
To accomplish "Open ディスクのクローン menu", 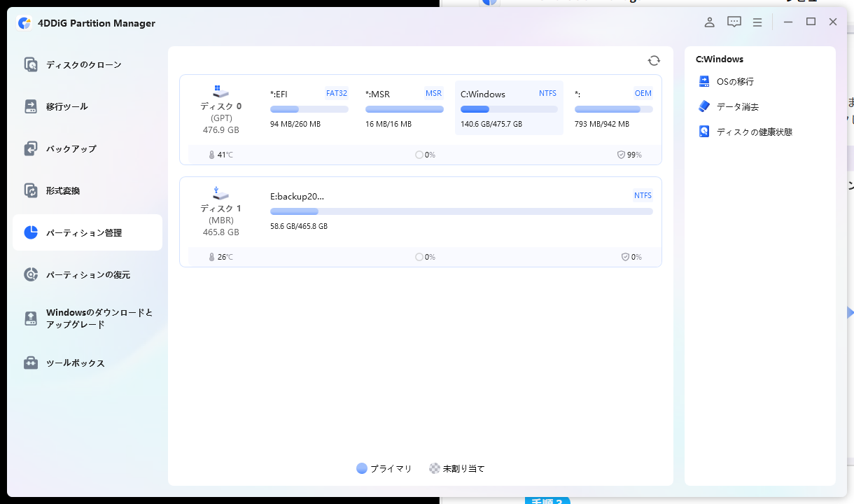I will pos(84,65).
